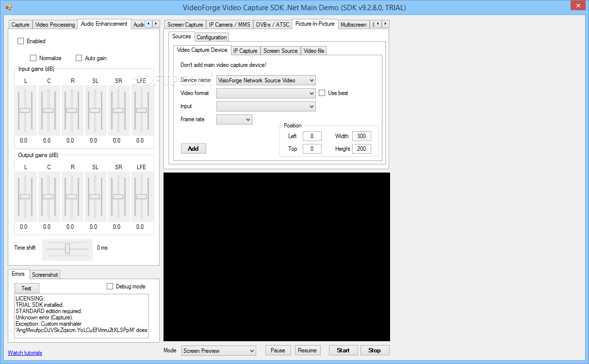Click the Output gains C slider
Screen dimensions: 589x364
[x=48, y=197]
